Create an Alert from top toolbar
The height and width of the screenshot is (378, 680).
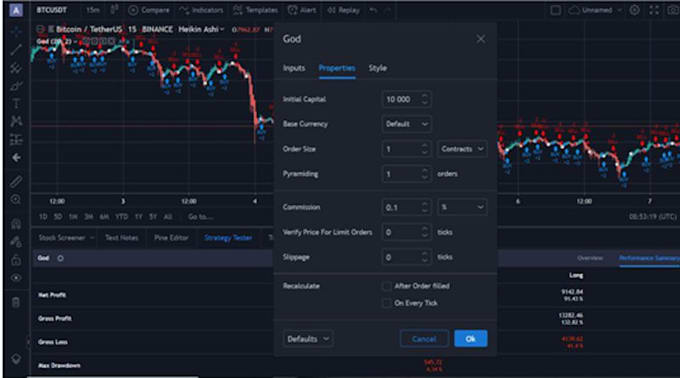pos(302,10)
